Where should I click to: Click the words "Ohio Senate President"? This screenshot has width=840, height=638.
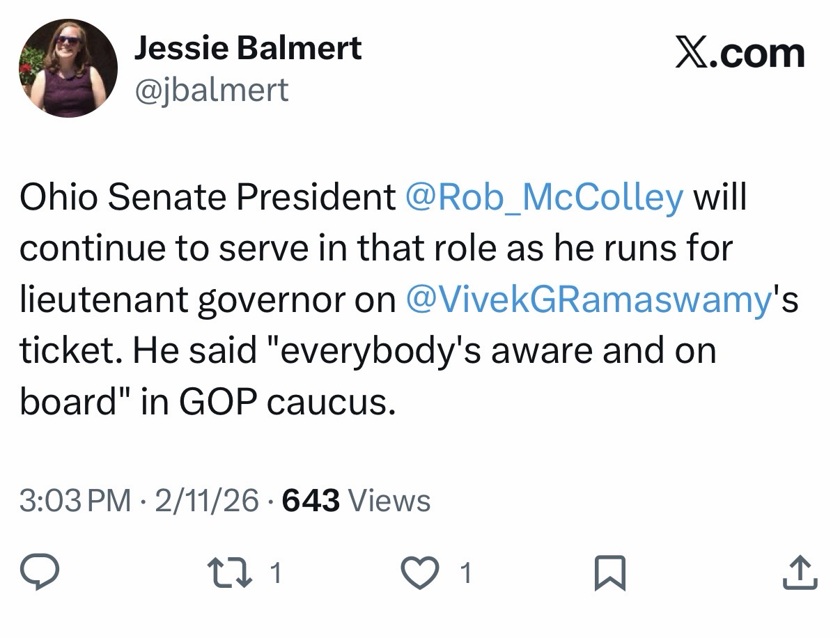207,199
